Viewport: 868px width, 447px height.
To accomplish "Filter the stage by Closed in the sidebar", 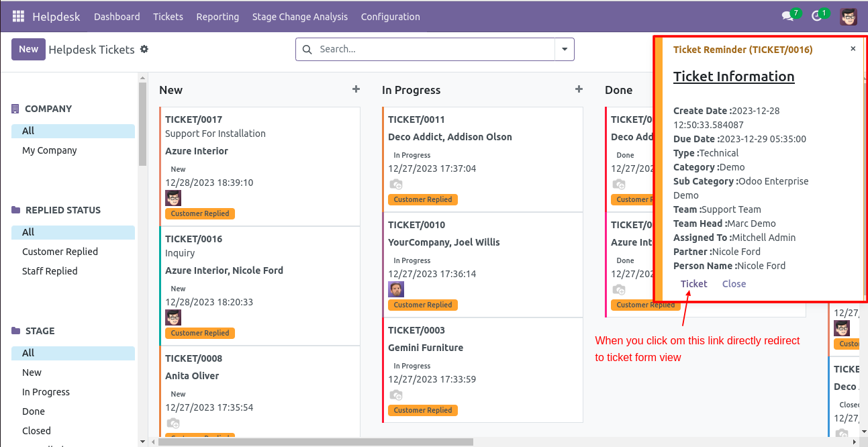I will [x=36, y=431].
